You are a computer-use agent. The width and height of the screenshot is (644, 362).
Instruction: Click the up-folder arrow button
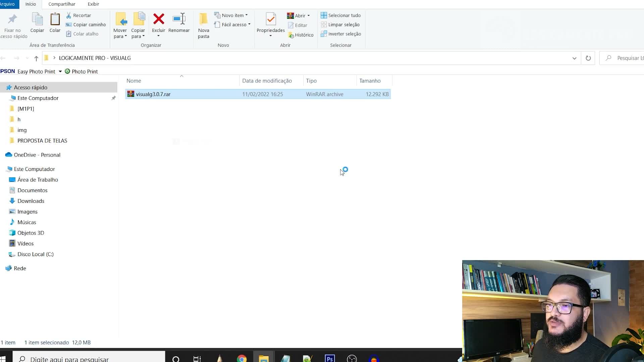point(36,58)
